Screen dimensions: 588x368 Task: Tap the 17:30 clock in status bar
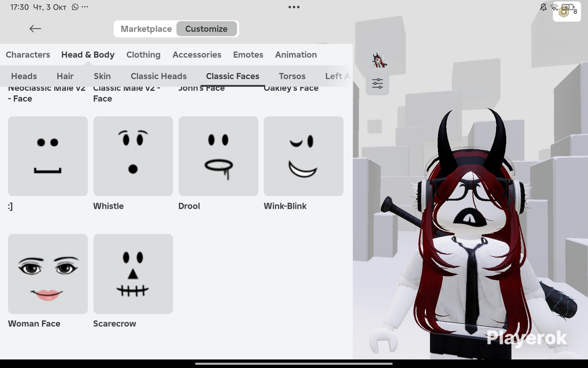pyautogui.click(x=19, y=7)
